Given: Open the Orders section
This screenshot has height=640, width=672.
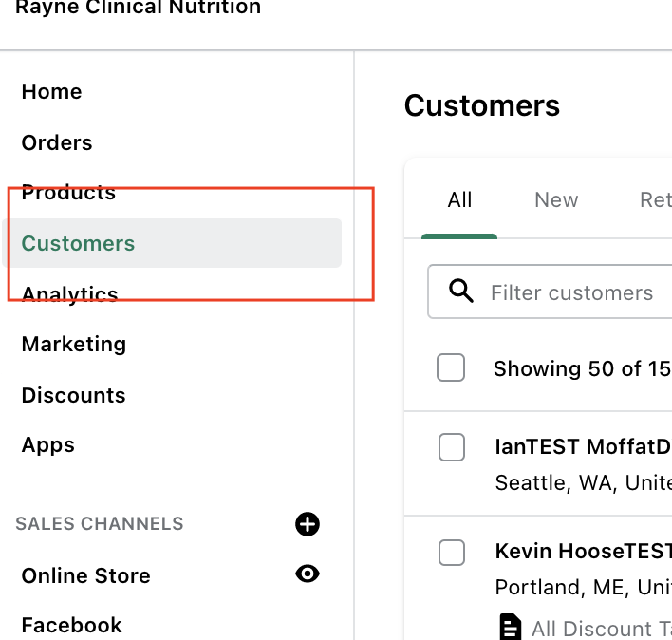Looking at the screenshot, I should click(x=57, y=143).
